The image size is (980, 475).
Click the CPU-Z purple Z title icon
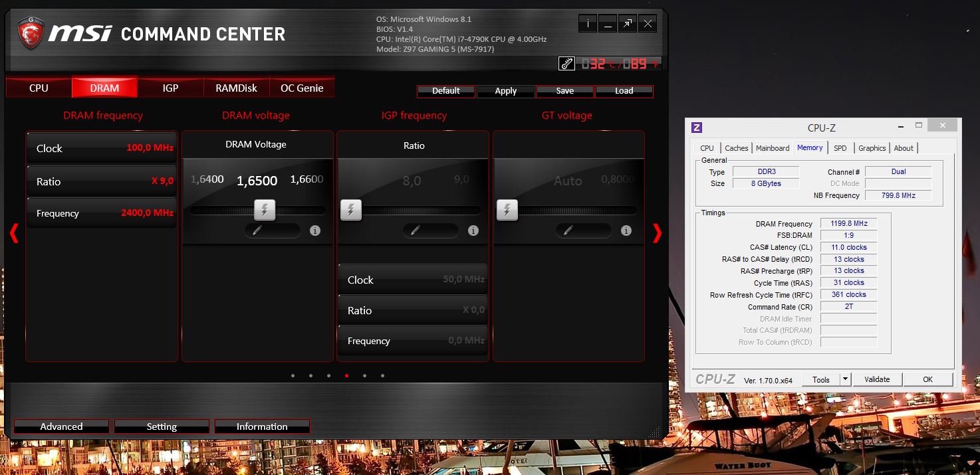pyautogui.click(x=697, y=128)
